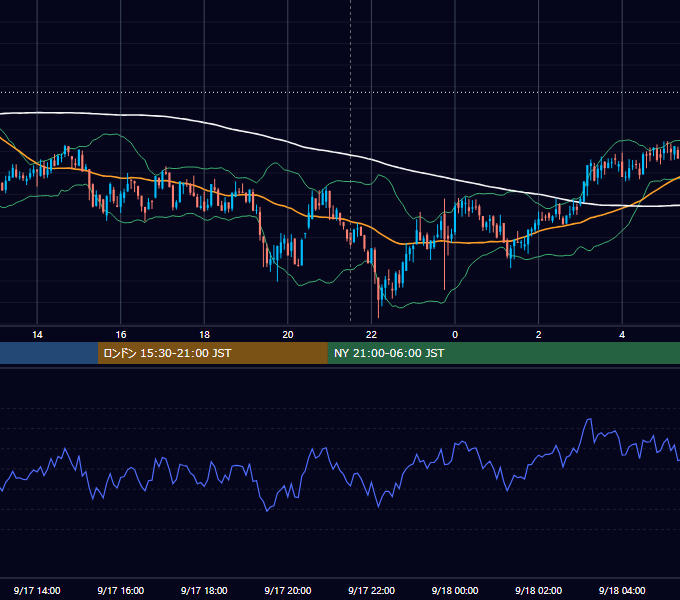This screenshot has width=680, height=600.
Task: Click the '9/17 16:00' date label
Action: 121,590
